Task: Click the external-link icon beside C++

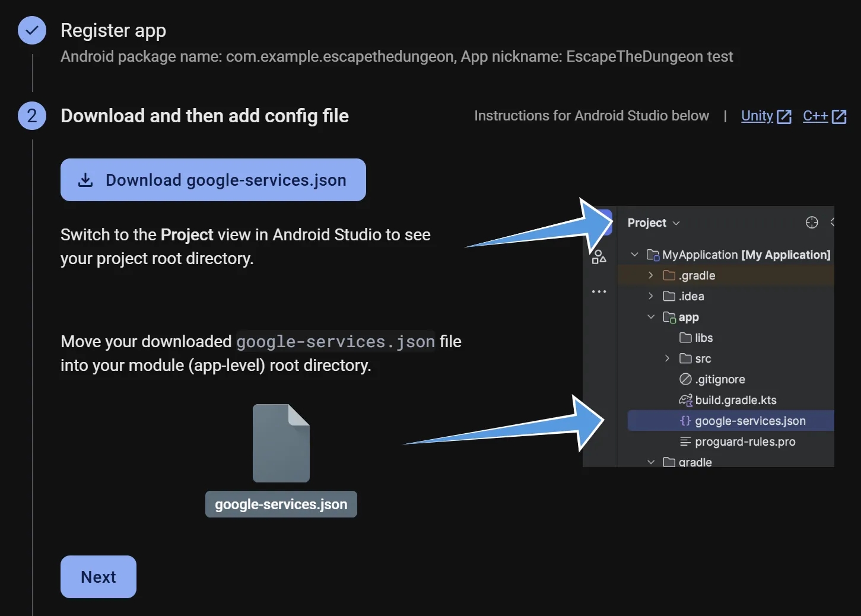Action: pyautogui.click(x=839, y=116)
